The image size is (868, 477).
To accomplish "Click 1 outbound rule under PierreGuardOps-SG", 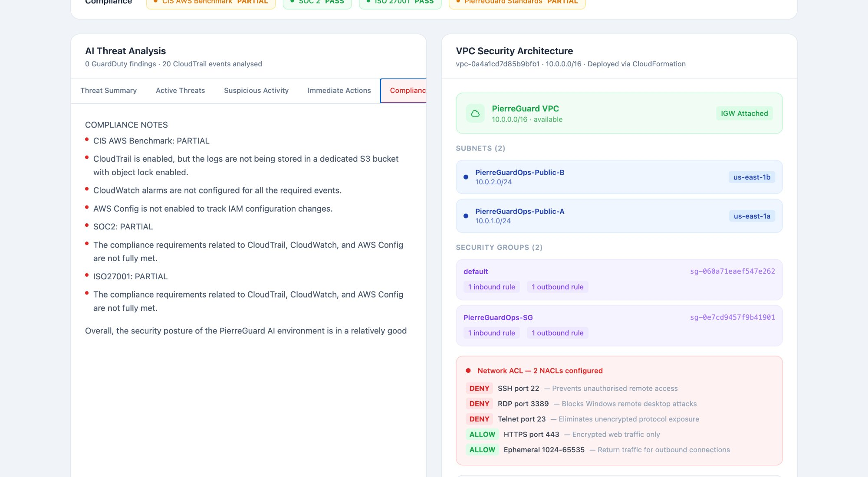I will click(x=557, y=333).
